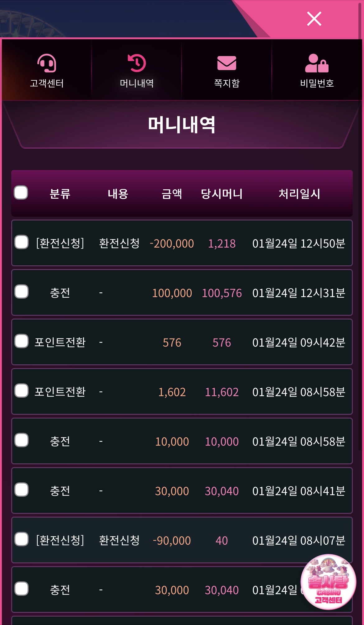364x625 pixels.
Task: Check the 1,602 point conversion row
Action: [21, 391]
